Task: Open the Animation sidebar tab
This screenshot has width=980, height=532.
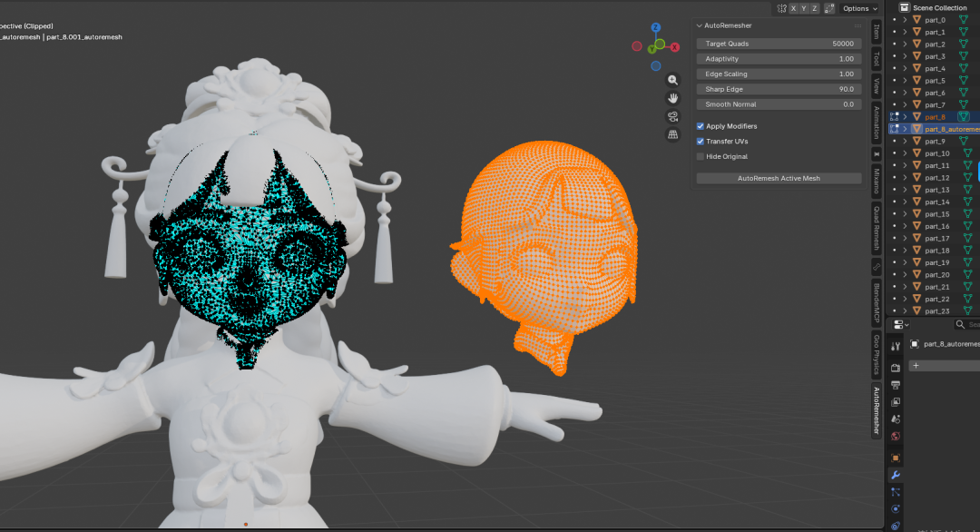Action: [x=877, y=123]
